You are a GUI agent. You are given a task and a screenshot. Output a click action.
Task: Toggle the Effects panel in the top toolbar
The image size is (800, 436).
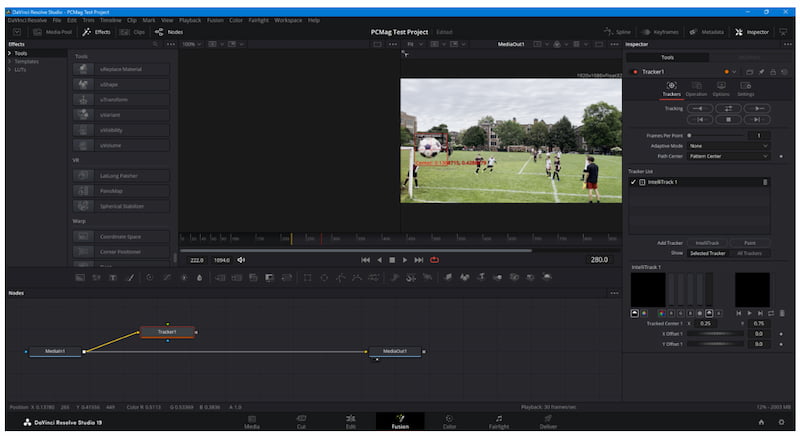pos(96,32)
